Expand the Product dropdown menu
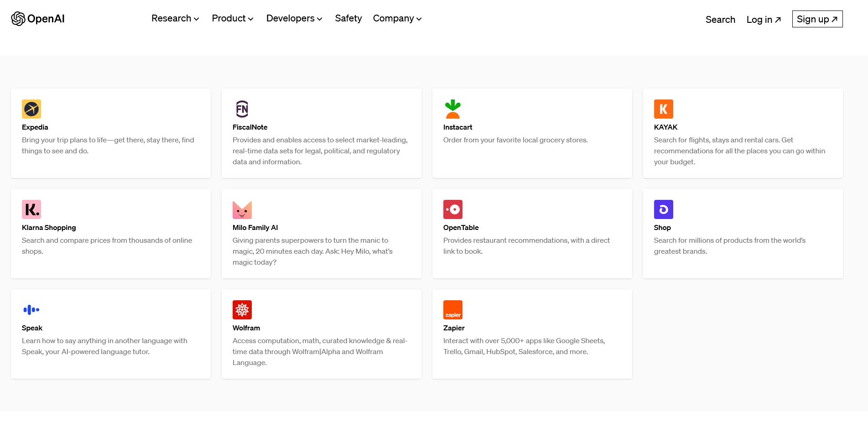 click(233, 19)
